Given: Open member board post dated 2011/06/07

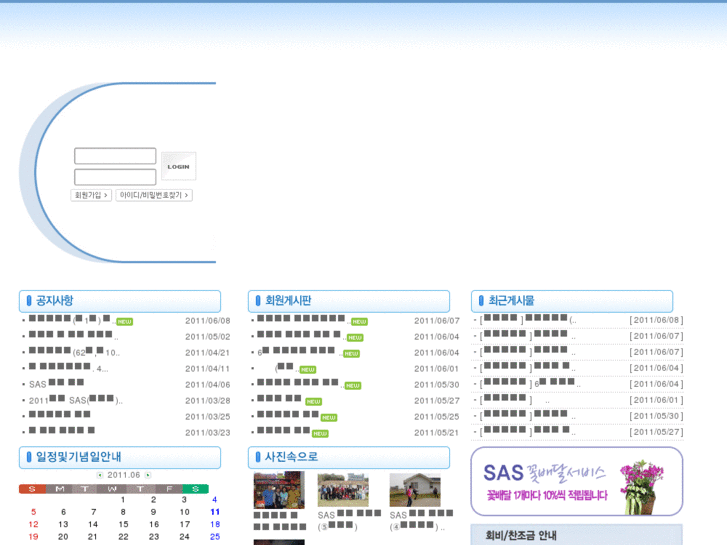Looking at the screenshot, I should [x=304, y=320].
